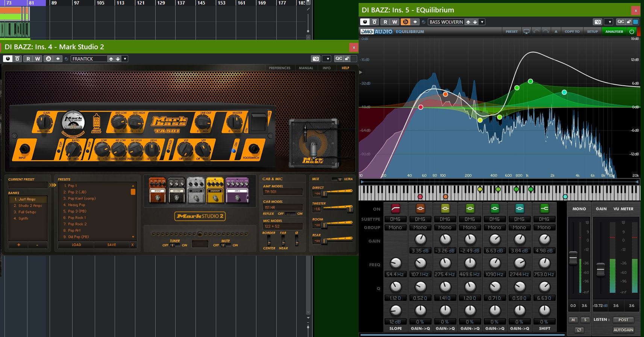Click the teal sixth EQ band icon

point(519,208)
